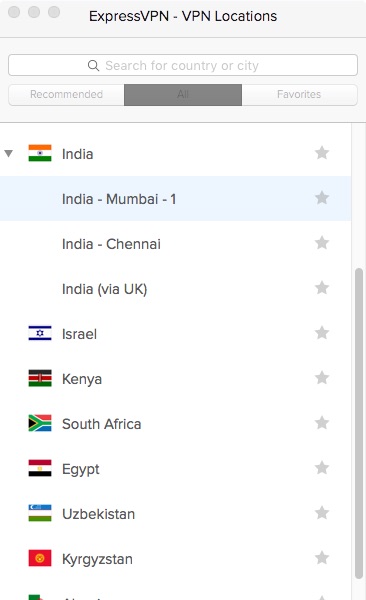Click the Kyrgyzstan flag icon

click(40, 558)
